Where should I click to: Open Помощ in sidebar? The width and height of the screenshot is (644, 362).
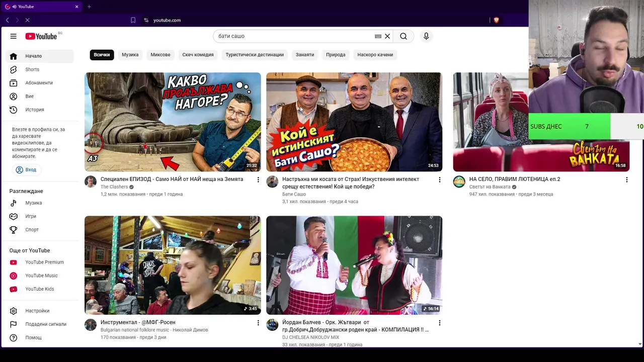pos(40,337)
